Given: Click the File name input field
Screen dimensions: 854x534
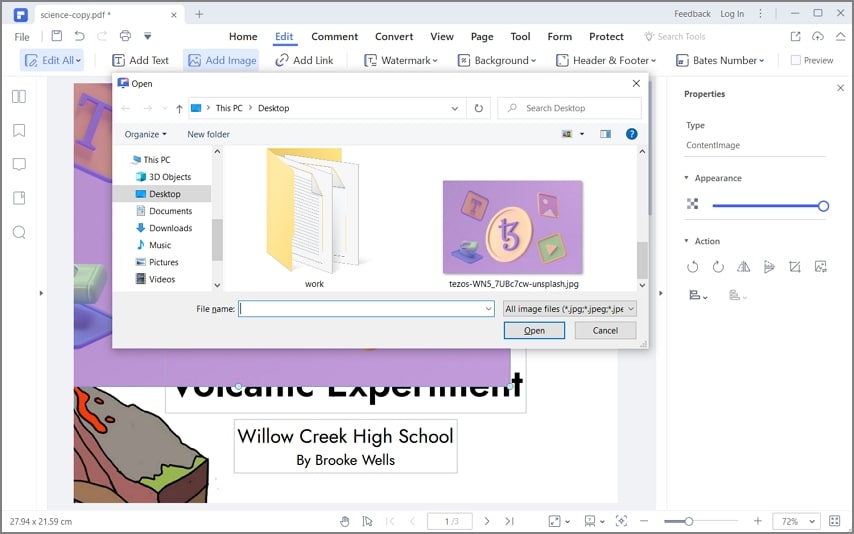Looking at the screenshot, I should click(366, 309).
